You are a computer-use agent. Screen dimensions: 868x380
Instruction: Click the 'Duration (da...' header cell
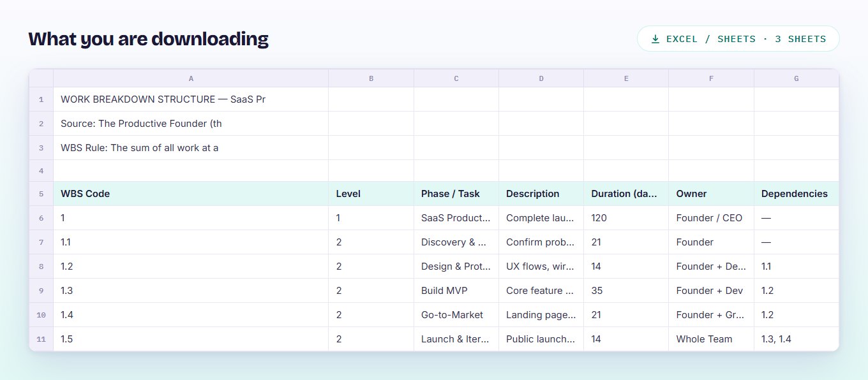point(626,194)
